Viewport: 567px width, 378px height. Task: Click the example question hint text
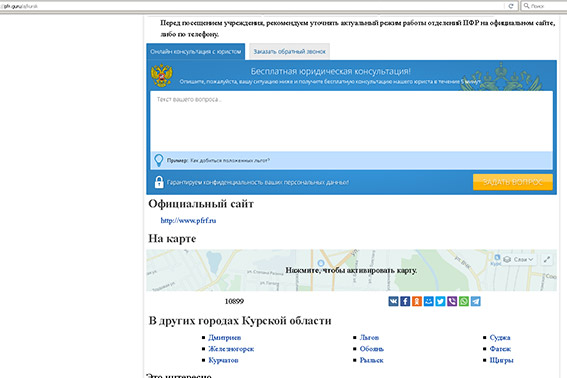pyautogui.click(x=218, y=160)
